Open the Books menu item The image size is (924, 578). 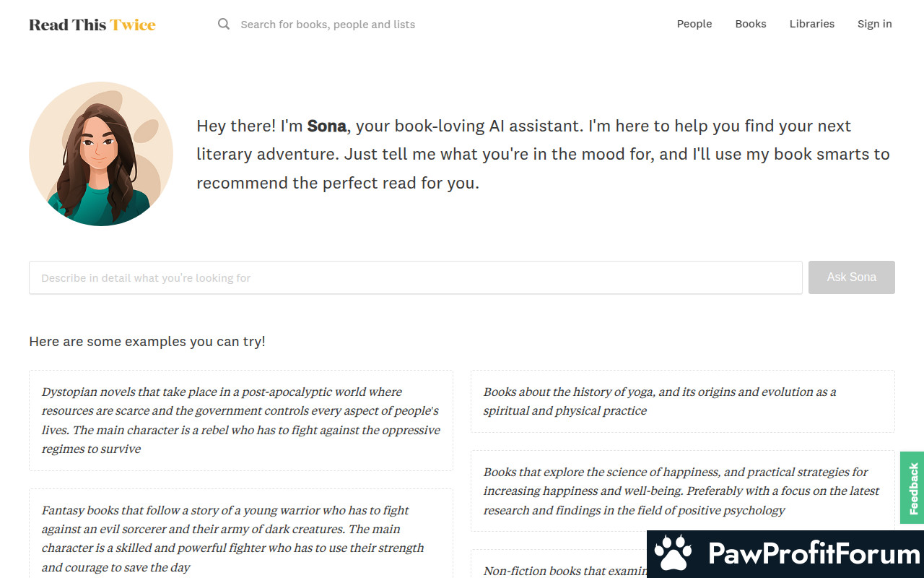[751, 24]
